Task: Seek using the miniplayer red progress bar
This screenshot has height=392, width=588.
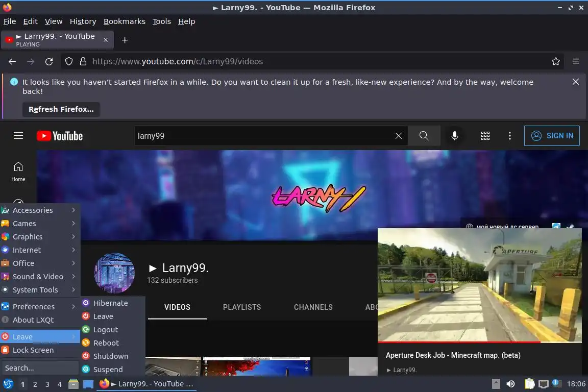Action: click(480, 342)
